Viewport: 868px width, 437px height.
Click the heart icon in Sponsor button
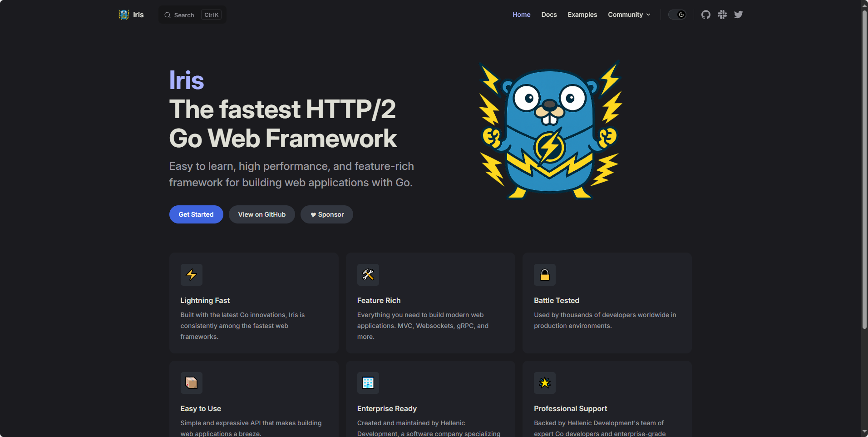click(x=313, y=215)
